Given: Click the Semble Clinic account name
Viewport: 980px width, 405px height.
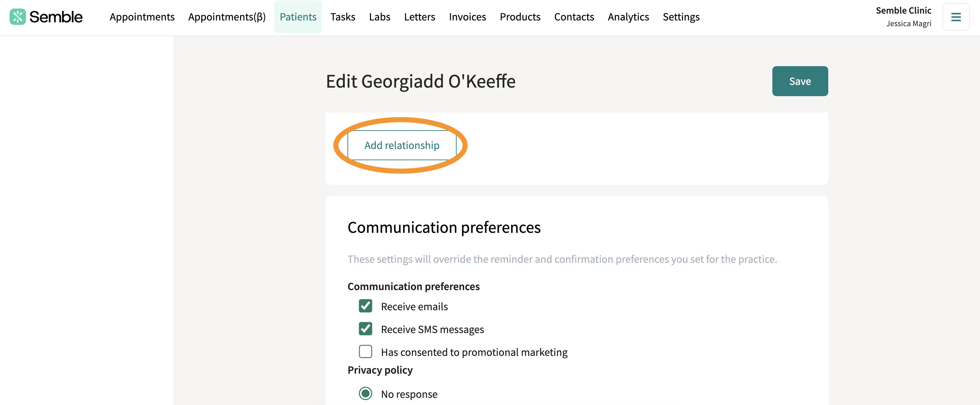Looking at the screenshot, I should click(903, 10).
